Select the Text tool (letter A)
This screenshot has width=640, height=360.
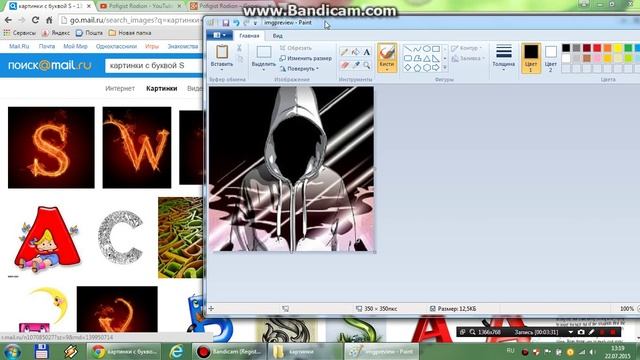[x=367, y=52]
